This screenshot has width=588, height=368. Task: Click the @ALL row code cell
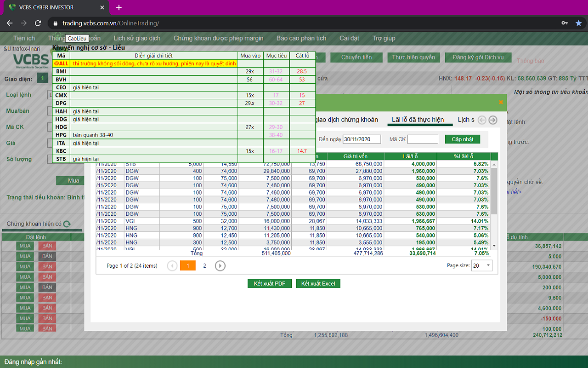tap(61, 63)
